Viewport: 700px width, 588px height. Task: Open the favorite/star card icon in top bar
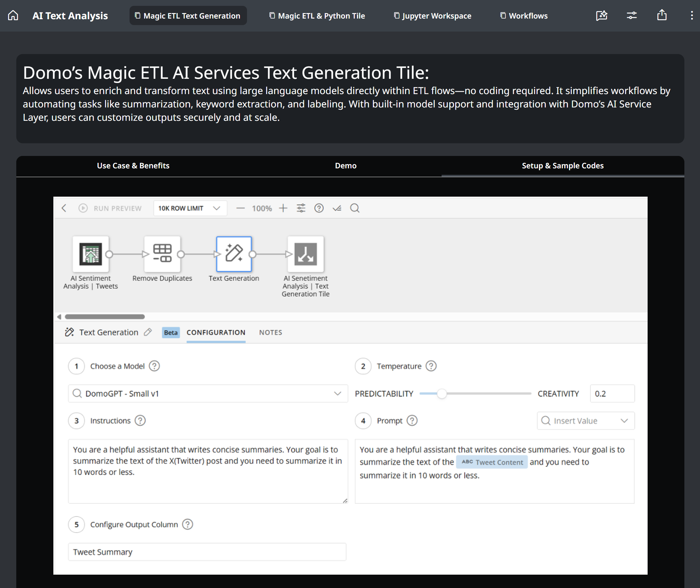602,15
